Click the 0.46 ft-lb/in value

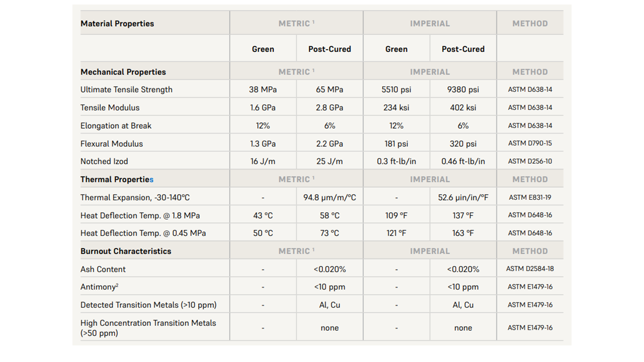463,161
